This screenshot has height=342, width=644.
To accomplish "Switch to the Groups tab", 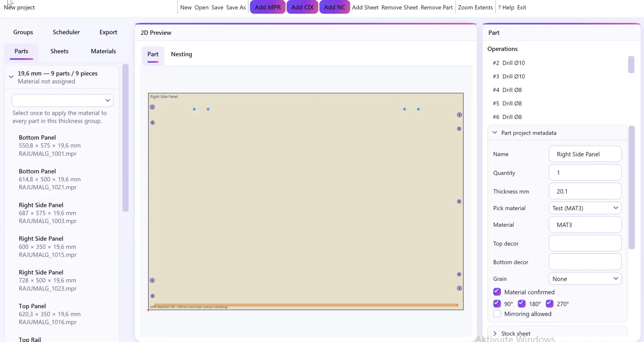I will [23, 32].
